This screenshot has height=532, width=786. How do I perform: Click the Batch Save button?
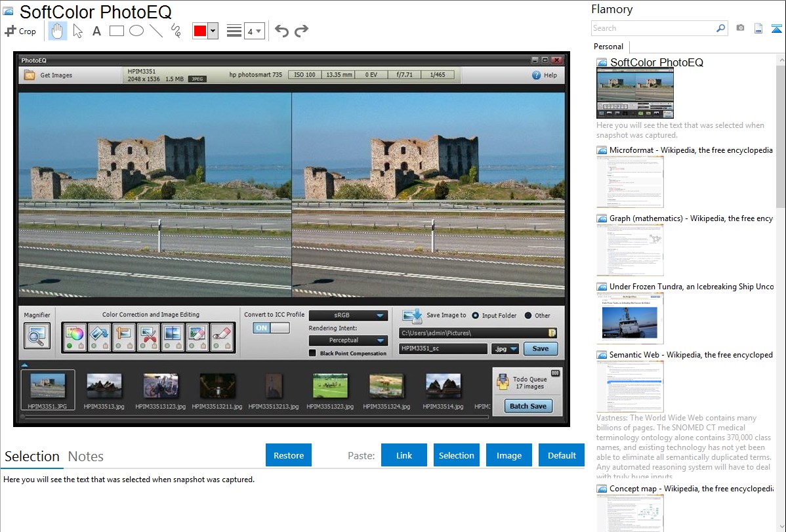click(x=528, y=406)
